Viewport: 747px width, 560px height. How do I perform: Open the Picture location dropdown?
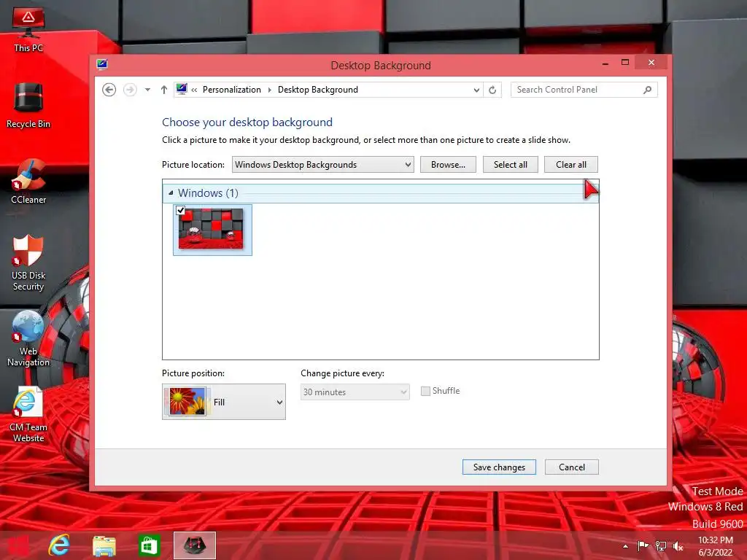pos(323,164)
